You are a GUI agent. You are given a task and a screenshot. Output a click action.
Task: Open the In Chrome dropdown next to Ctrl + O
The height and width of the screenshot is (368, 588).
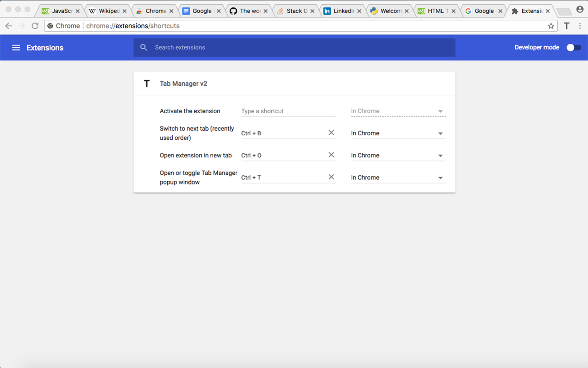[440, 155]
